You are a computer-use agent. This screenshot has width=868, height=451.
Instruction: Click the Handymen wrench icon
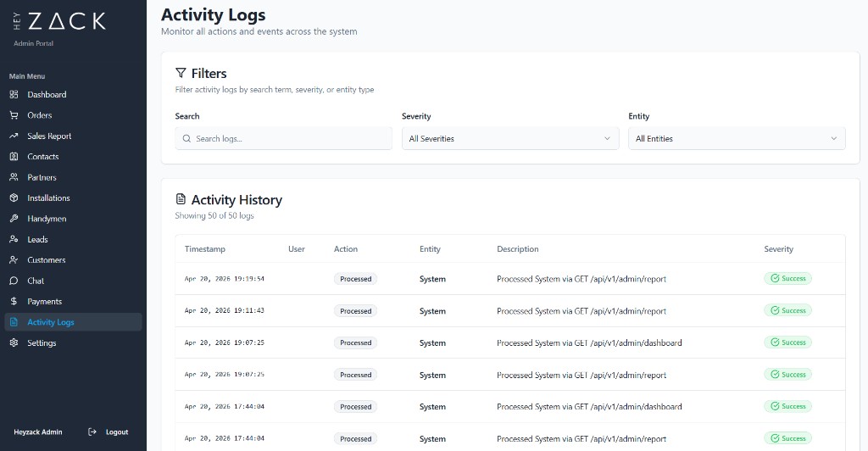(14, 219)
